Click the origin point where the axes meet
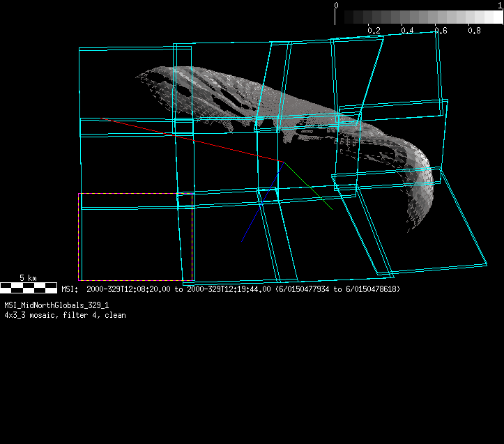 [282, 162]
